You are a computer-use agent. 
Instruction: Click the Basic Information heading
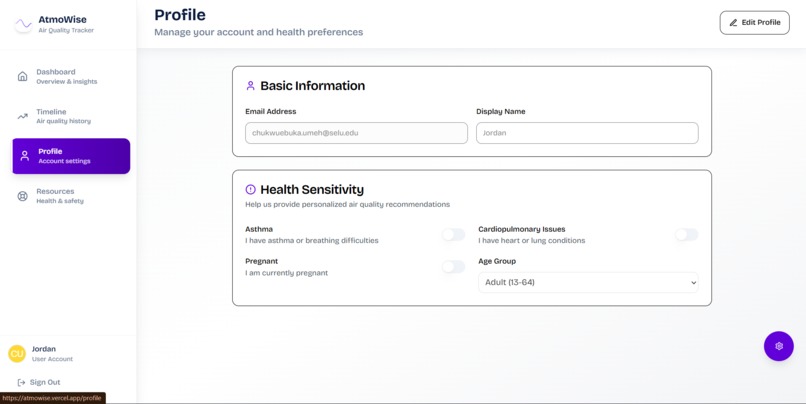tap(313, 86)
